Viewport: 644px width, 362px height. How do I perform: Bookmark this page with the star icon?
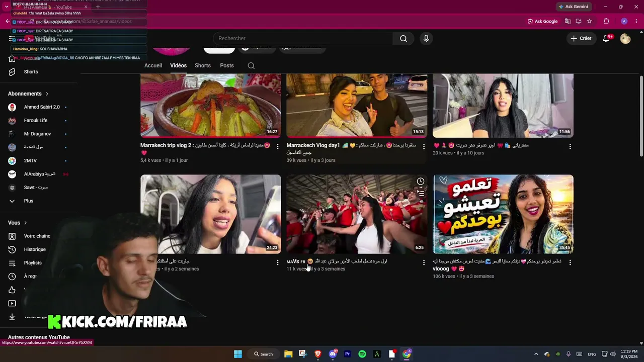point(589,21)
